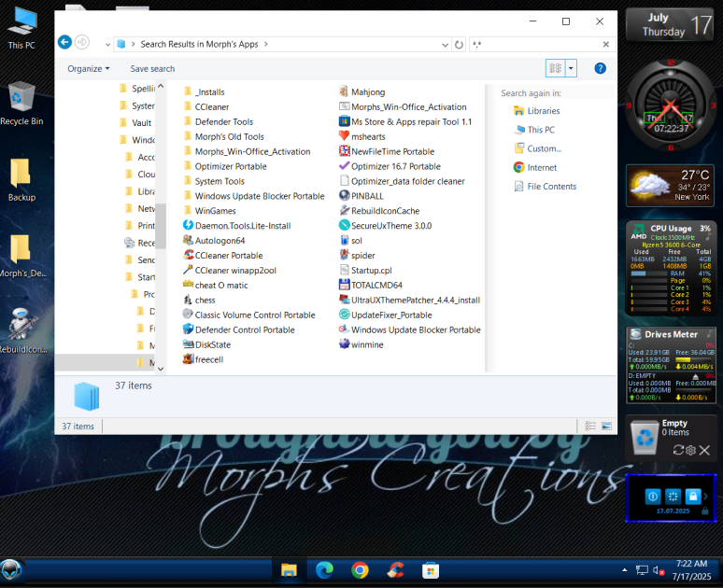Select NewFileTime Portable item

click(387, 151)
